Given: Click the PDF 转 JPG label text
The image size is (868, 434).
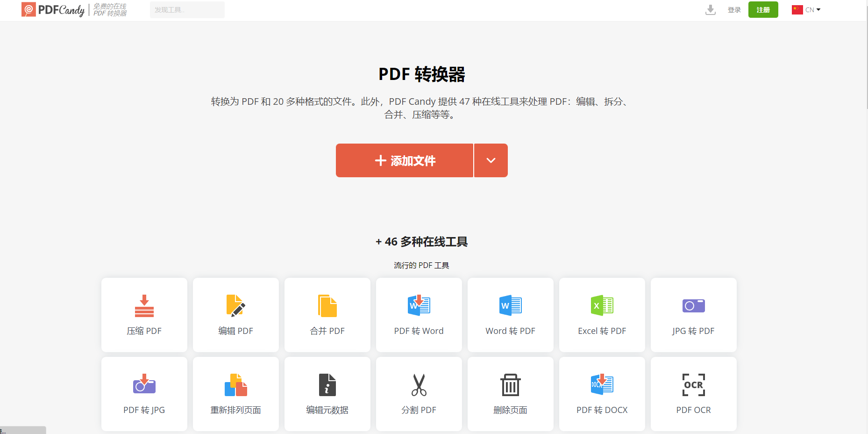Looking at the screenshot, I should click(144, 410).
